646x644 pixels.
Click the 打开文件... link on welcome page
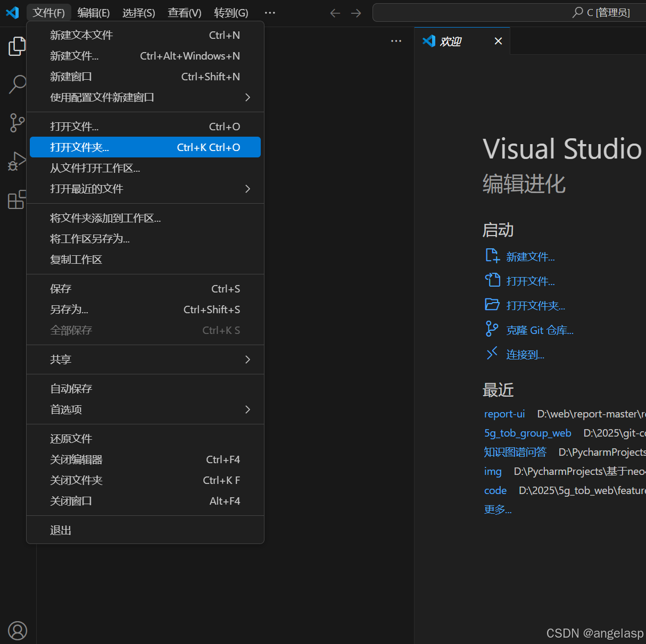click(531, 281)
